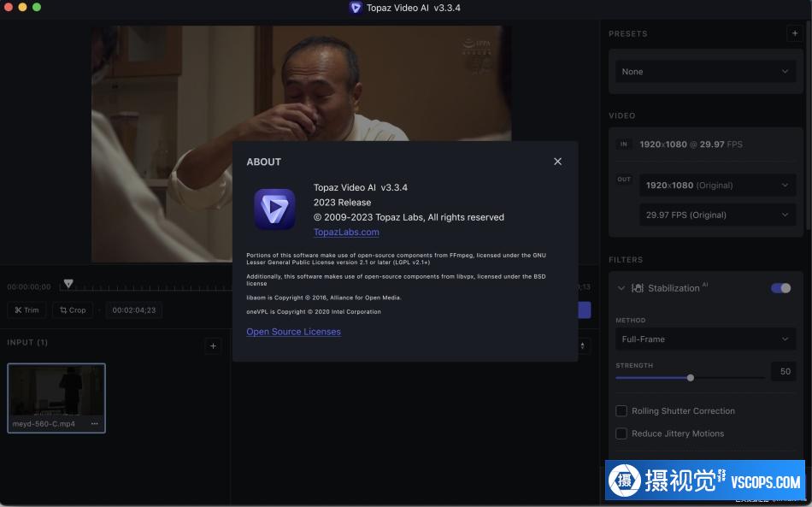Open the Presets None dropdown

click(x=705, y=72)
